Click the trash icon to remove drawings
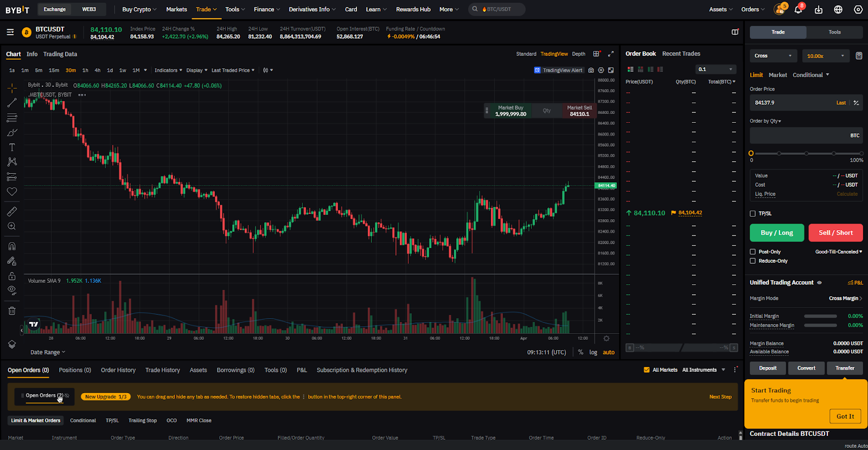This screenshot has width=868, height=450. 12,310
